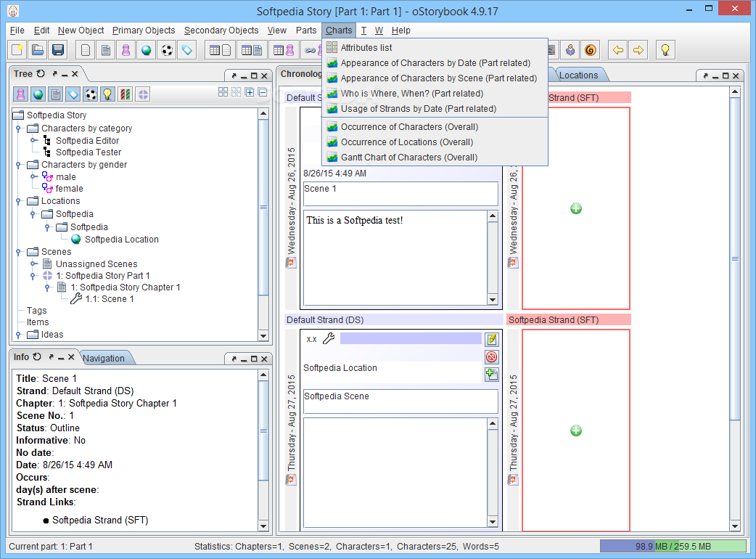Viewport: 756px width, 559px height.
Task: Go to next part with right arrow
Action: (x=638, y=50)
